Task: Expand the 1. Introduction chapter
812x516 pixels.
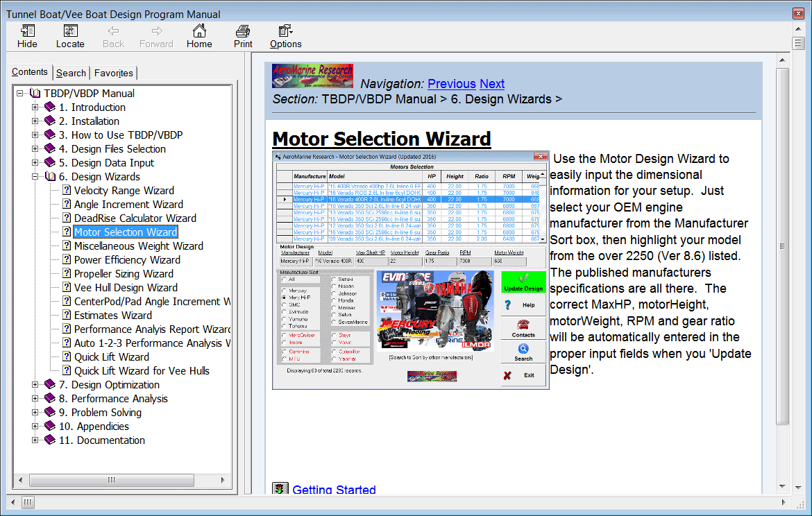Action: click(x=35, y=107)
